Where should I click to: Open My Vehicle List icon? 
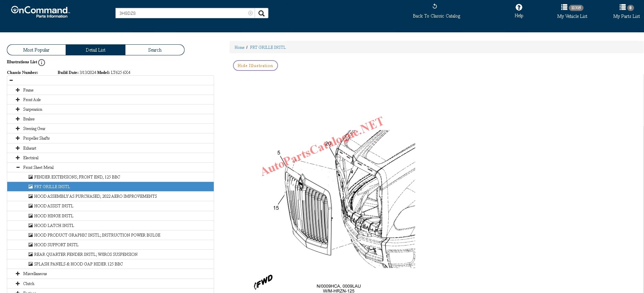click(x=564, y=8)
